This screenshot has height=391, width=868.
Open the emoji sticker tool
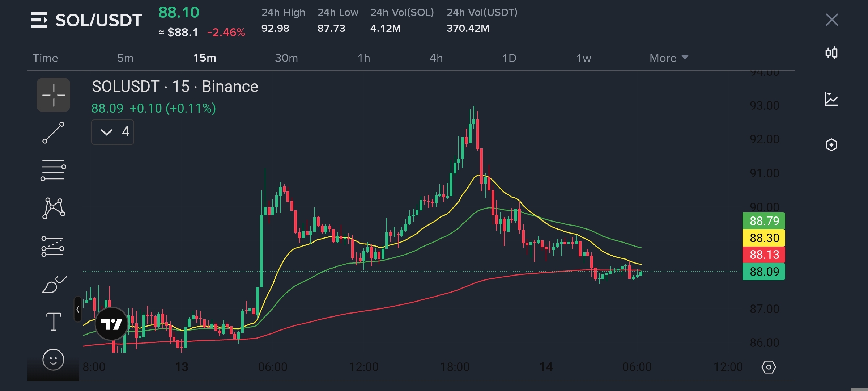(53, 360)
